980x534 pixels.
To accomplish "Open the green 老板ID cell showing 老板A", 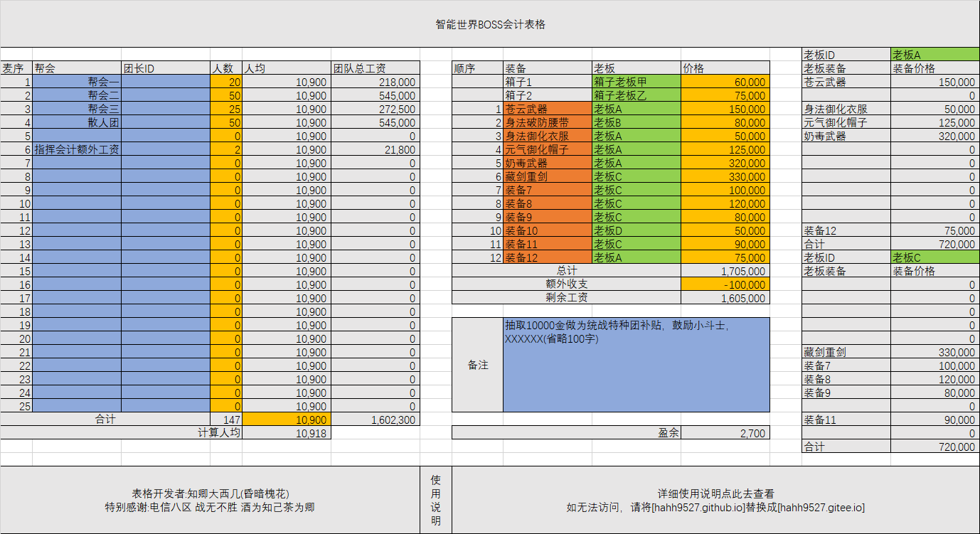I will 934,55.
